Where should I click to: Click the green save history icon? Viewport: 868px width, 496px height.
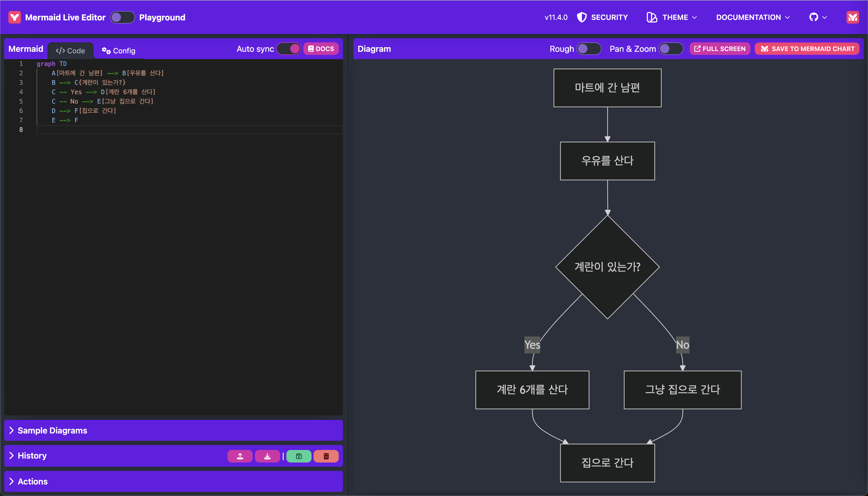point(298,456)
